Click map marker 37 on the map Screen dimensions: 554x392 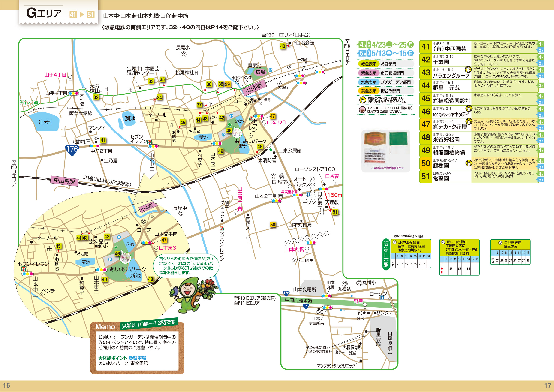pyautogui.click(x=199, y=105)
